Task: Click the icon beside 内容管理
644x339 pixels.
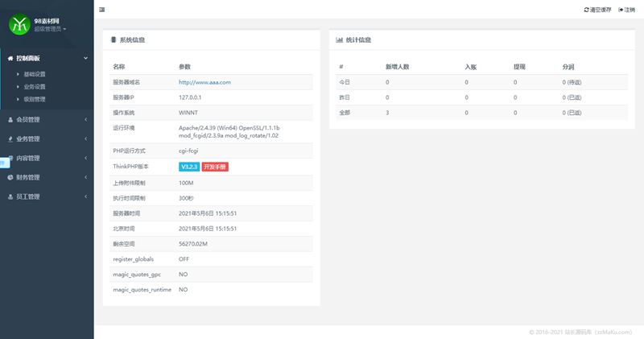Action: tap(10, 158)
